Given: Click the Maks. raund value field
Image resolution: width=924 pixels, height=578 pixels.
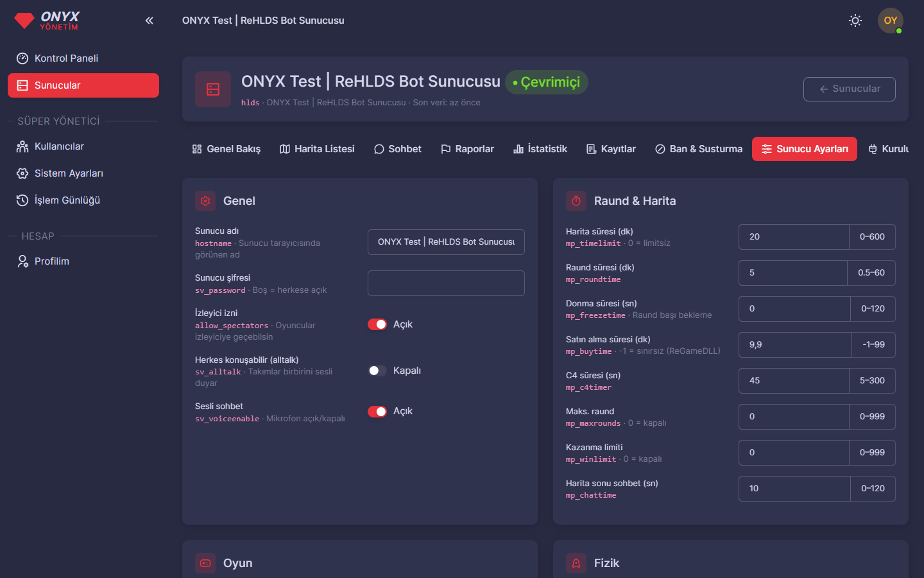Looking at the screenshot, I should click(794, 417).
